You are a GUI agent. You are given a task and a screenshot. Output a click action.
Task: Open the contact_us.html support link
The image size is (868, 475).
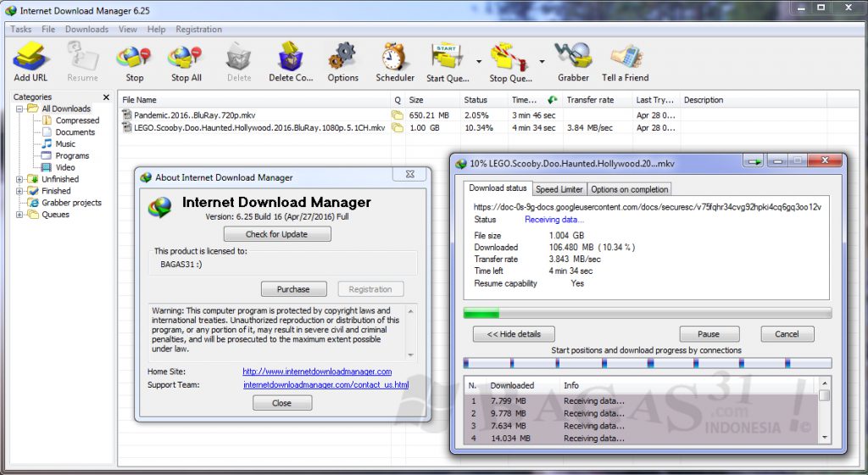tap(325, 385)
